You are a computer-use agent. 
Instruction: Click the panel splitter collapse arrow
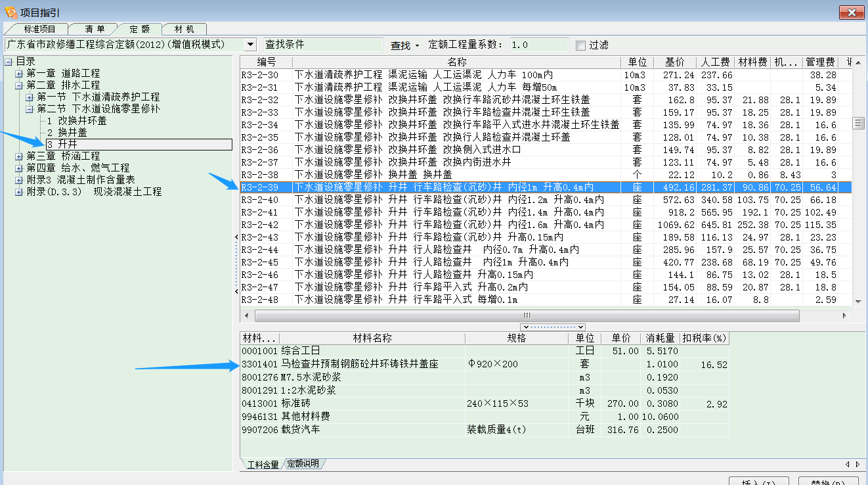tap(552, 327)
